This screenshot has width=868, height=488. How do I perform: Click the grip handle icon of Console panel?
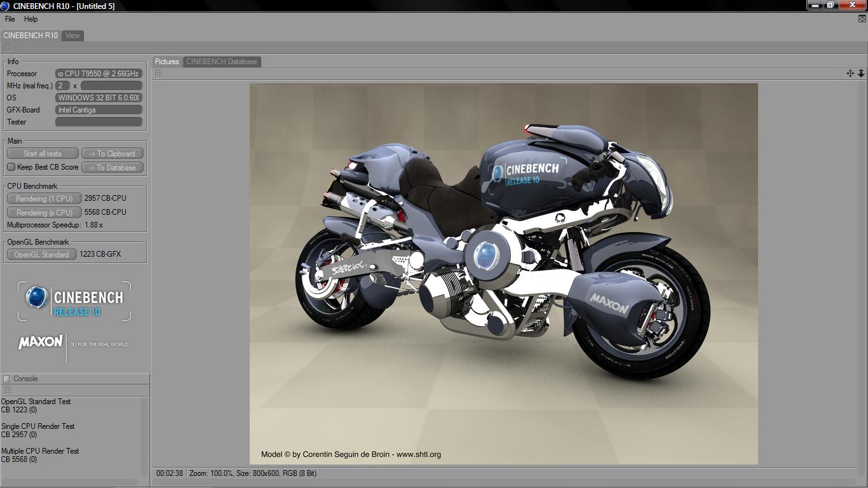7,390
